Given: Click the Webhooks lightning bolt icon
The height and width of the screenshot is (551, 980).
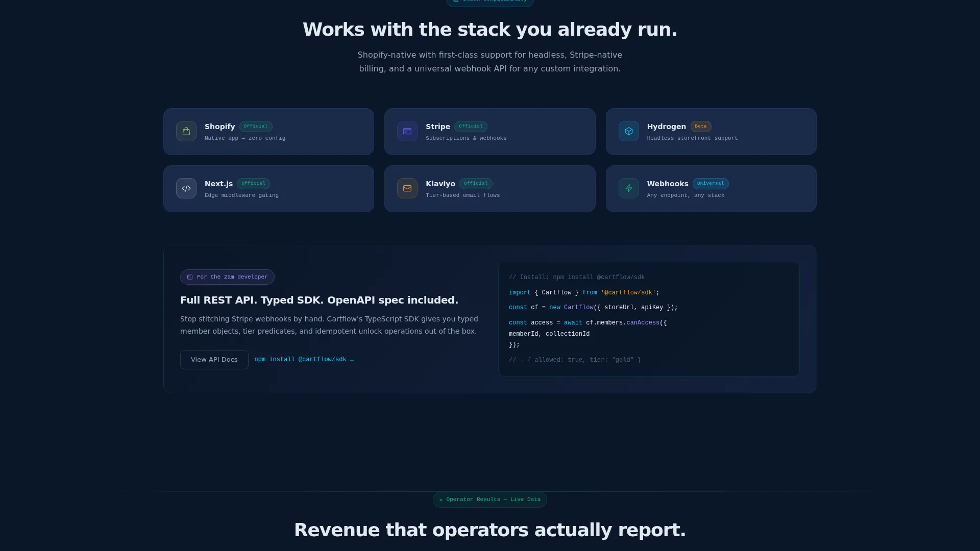Looking at the screenshot, I should pyautogui.click(x=629, y=188).
